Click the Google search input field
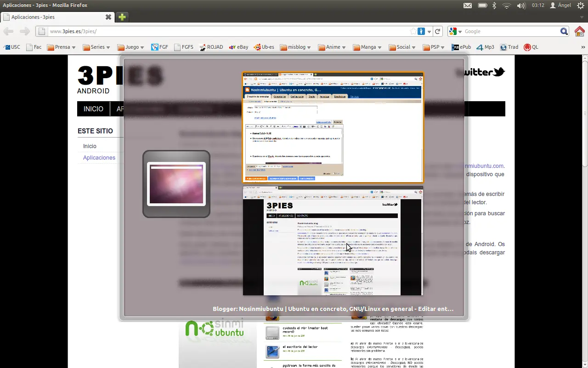The width and height of the screenshot is (588, 368). 511,31
